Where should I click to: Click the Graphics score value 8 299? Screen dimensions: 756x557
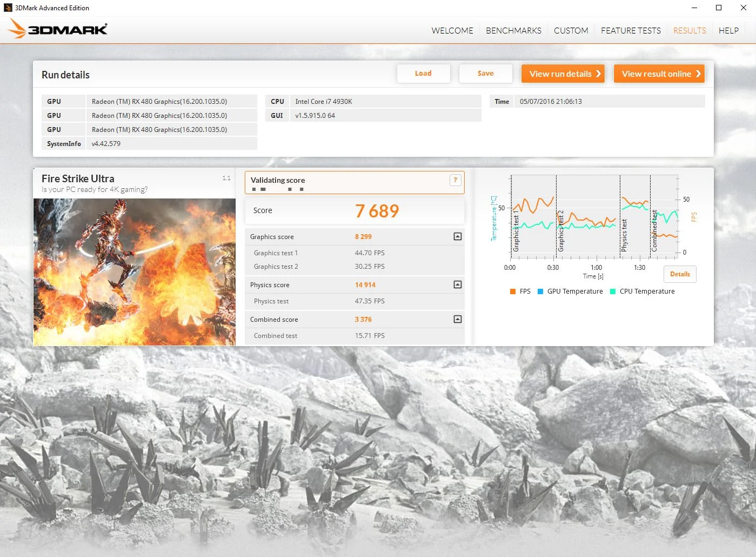363,237
